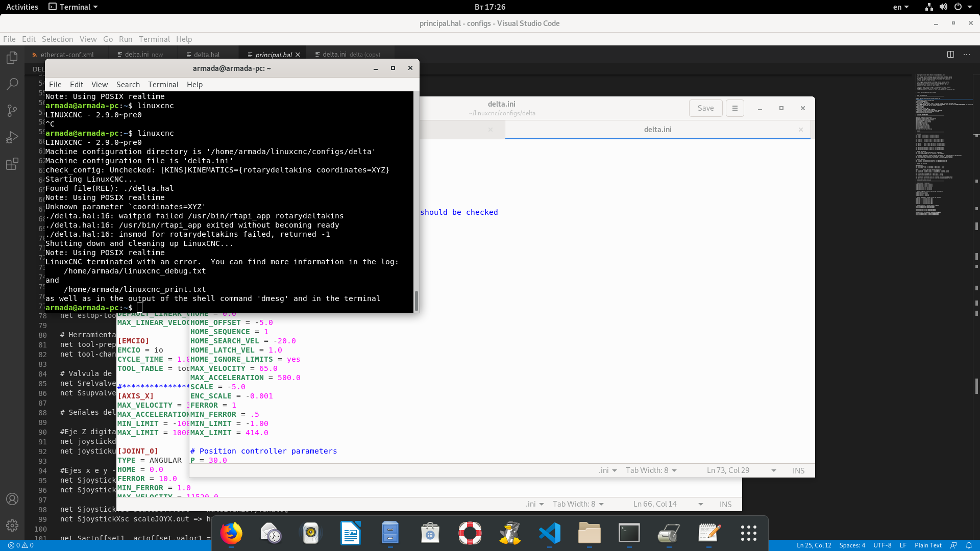
Task: Show all applications grid
Action: click(x=749, y=534)
